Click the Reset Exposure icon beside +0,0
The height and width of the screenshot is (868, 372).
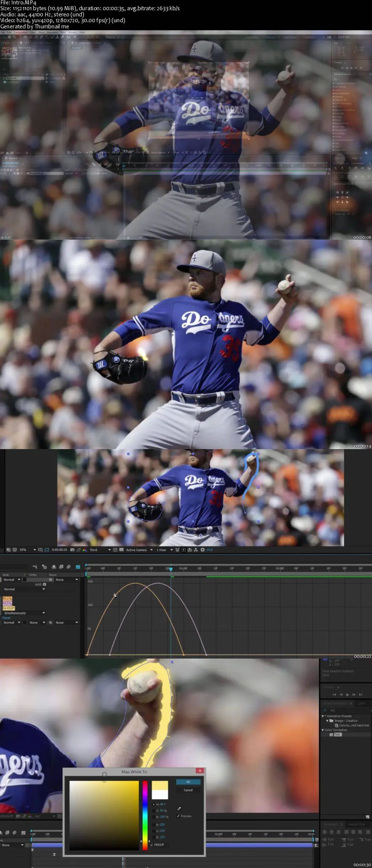tap(203, 550)
